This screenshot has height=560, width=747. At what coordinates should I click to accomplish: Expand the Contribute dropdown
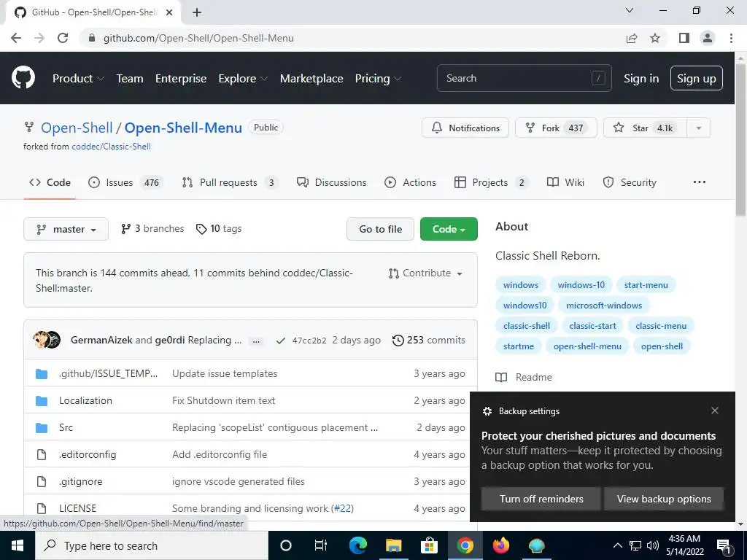(425, 273)
